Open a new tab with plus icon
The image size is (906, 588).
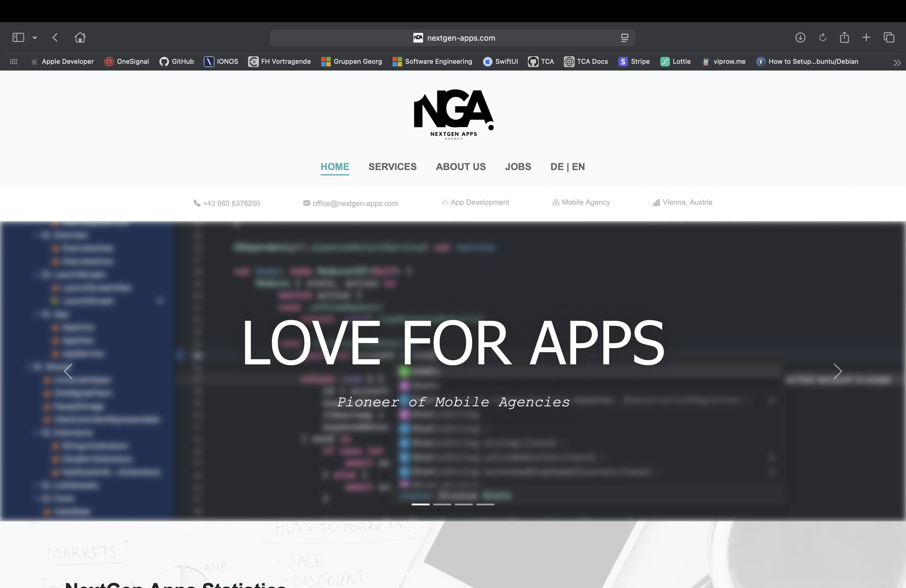[x=866, y=37]
